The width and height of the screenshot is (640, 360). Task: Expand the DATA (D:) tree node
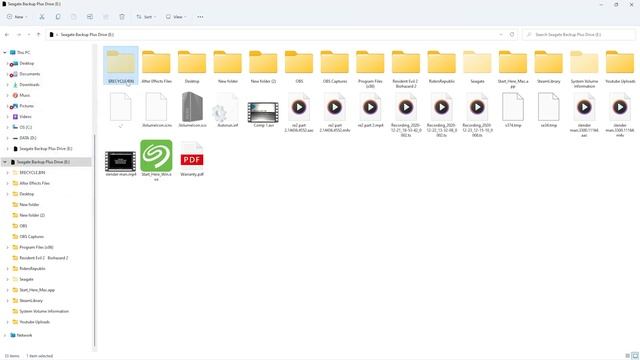[x=7, y=138]
